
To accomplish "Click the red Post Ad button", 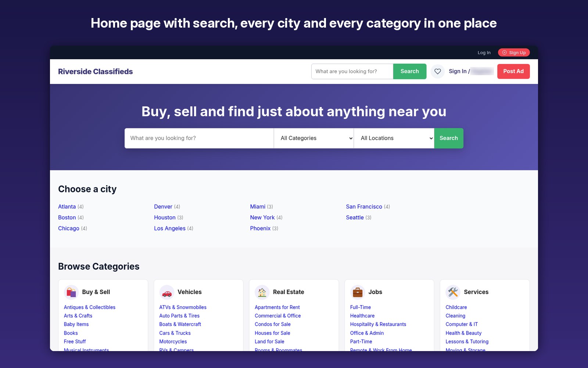I will point(513,71).
